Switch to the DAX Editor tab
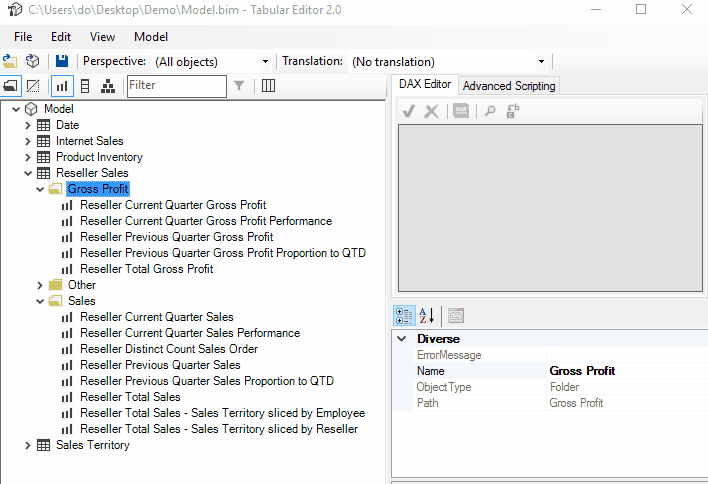Viewport: 708px width, 484px height. pos(425,84)
